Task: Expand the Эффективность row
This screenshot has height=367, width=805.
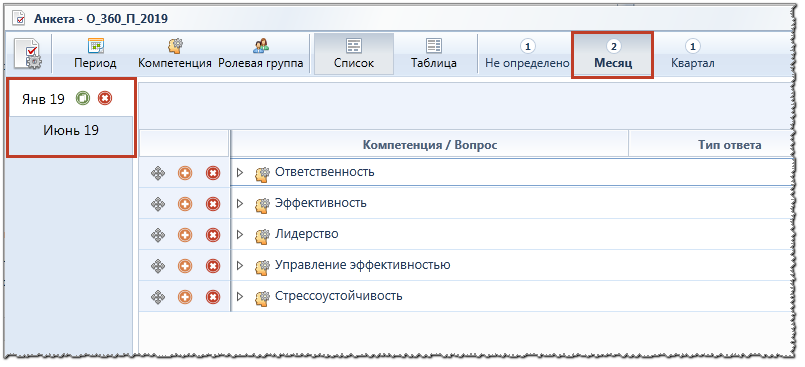Action: (x=239, y=203)
